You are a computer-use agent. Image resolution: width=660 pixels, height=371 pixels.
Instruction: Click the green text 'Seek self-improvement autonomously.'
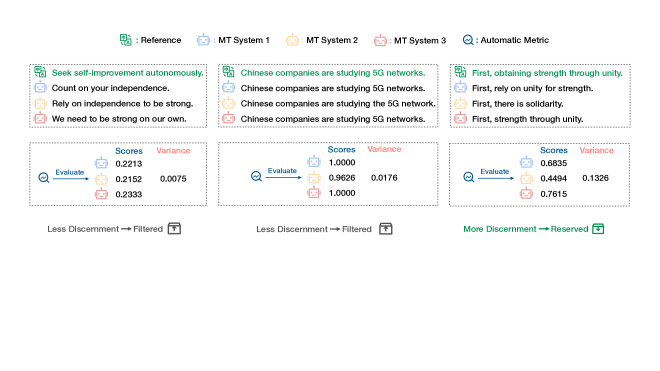(128, 73)
